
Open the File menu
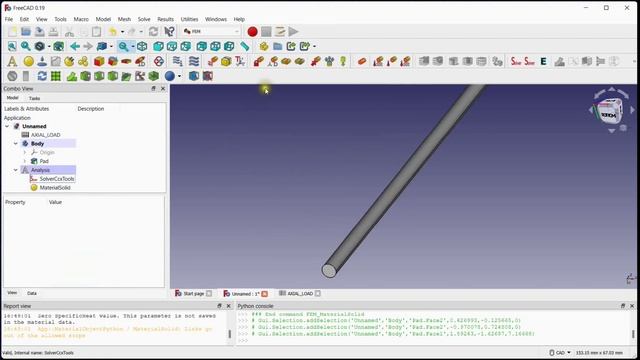[9, 19]
